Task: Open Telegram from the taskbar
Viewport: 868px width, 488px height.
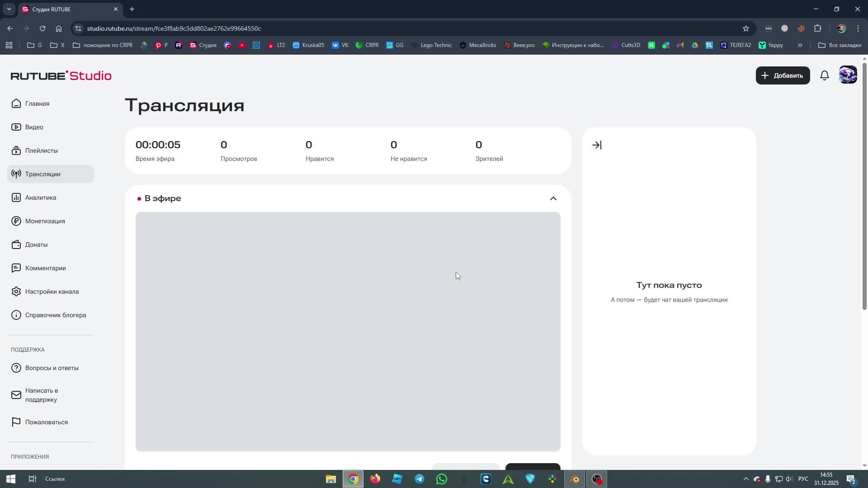Action: (x=420, y=479)
